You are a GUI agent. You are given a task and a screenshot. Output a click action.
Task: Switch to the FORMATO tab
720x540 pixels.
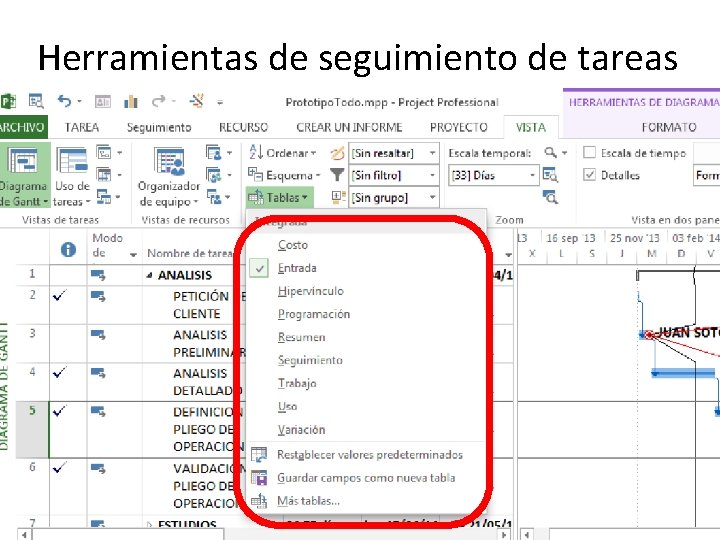tap(669, 127)
